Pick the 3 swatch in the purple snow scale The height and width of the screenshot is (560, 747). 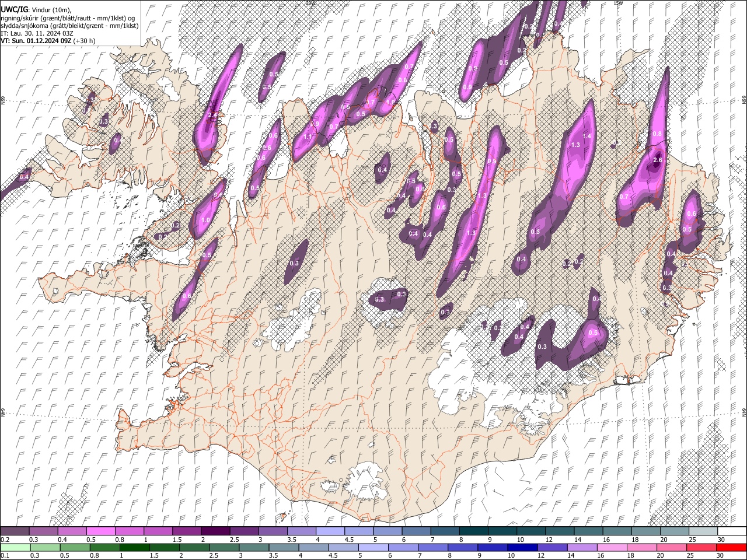click(273, 531)
